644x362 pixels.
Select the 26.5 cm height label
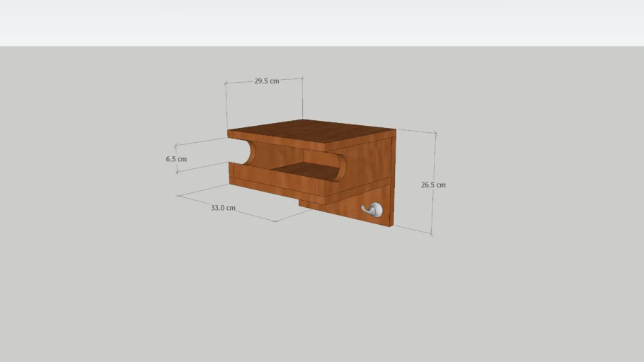tap(433, 185)
